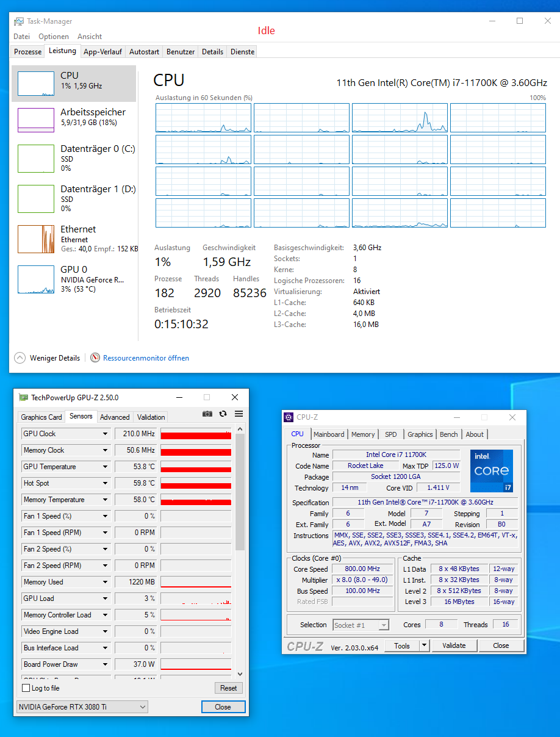Select the CPU graph thumbnail in sidebar

[x=36, y=84]
